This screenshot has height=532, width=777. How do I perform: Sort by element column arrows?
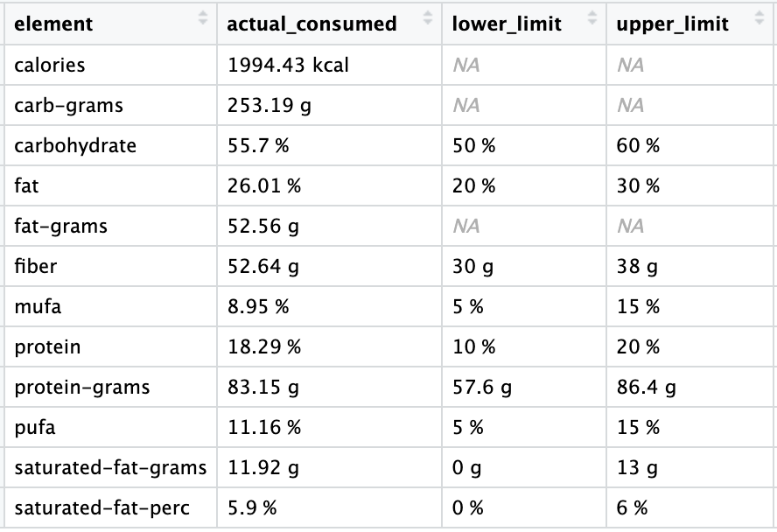coord(203,17)
